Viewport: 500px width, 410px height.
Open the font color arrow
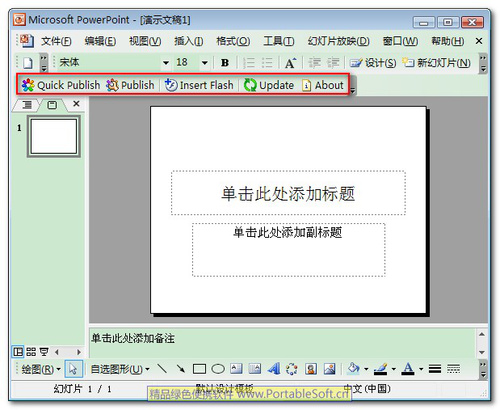(421, 369)
